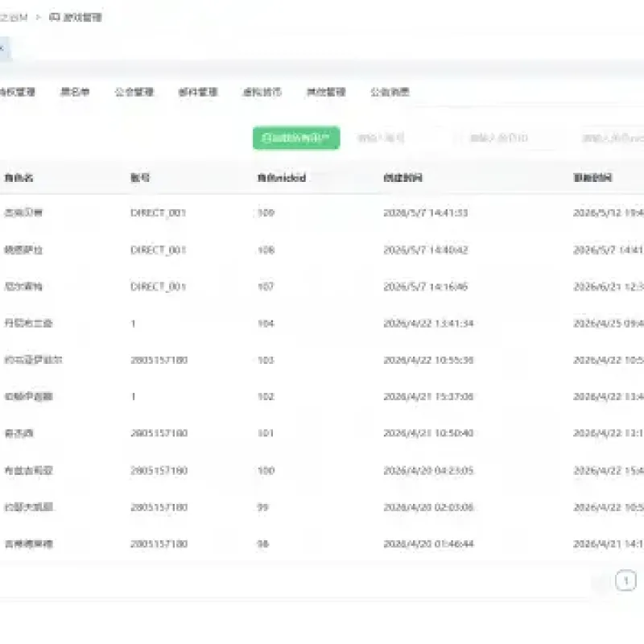Click role name in nickid 101 row
The image size is (644, 644).
19,433
